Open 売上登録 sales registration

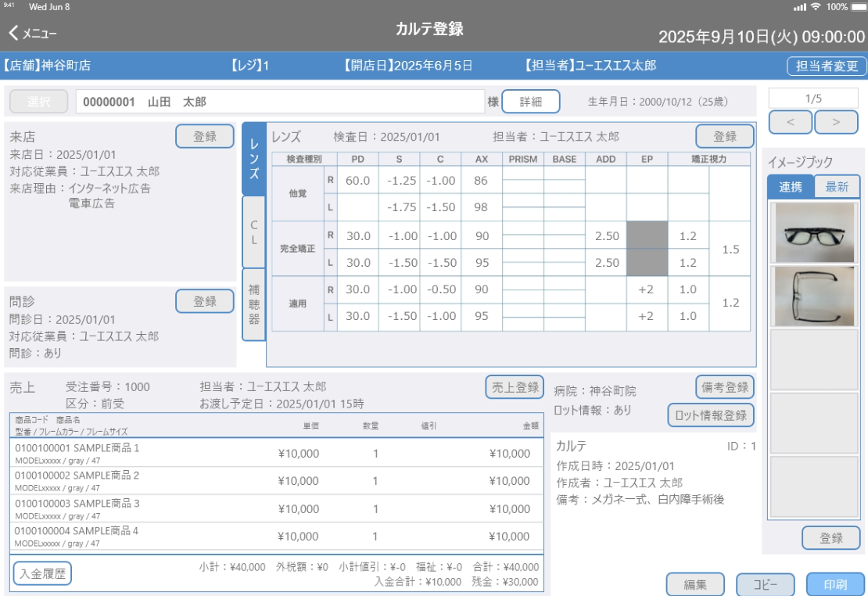[514, 387]
